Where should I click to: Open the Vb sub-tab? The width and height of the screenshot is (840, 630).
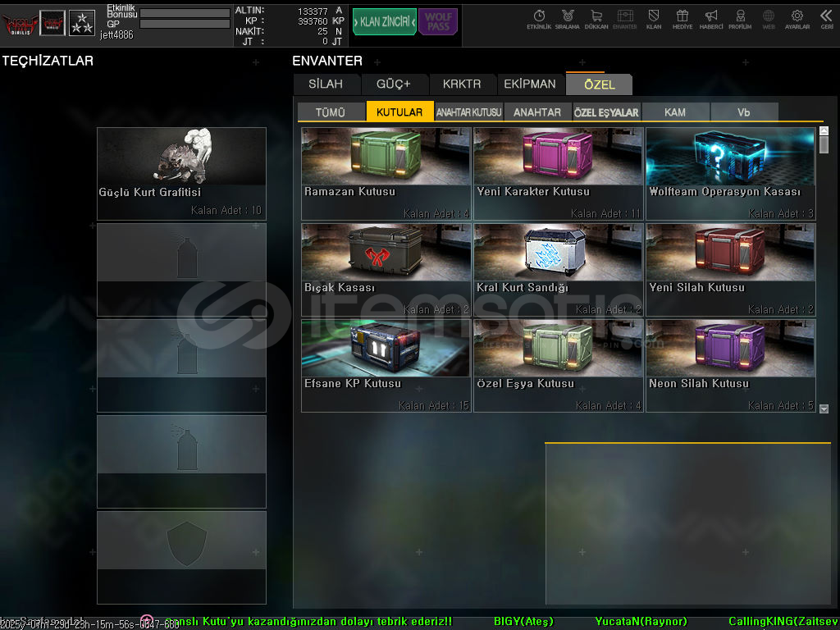[x=743, y=112]
